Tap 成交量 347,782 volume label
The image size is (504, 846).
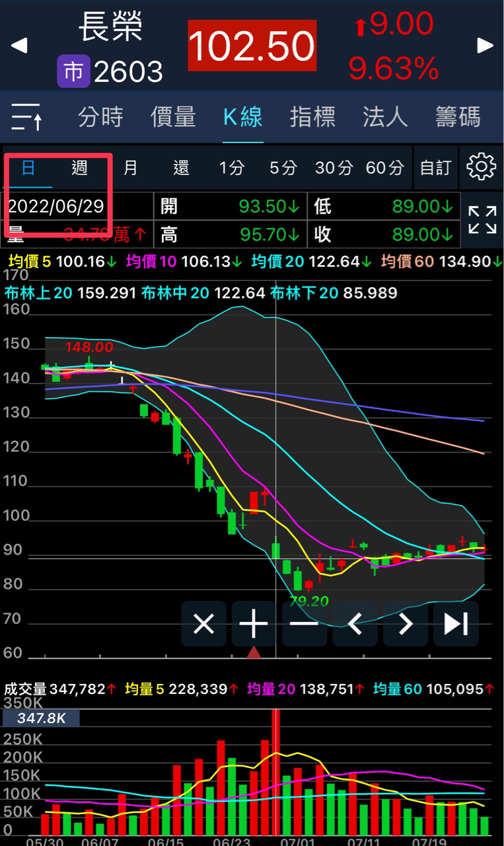(61, 689)
